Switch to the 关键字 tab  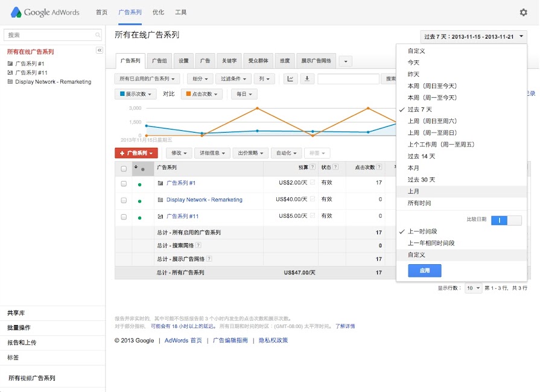click(x=228, y=61)
